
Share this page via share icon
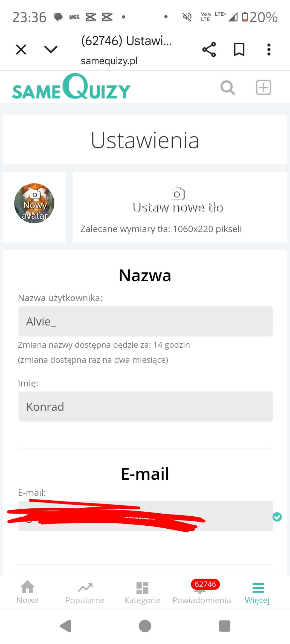click(x=209, y=49)
